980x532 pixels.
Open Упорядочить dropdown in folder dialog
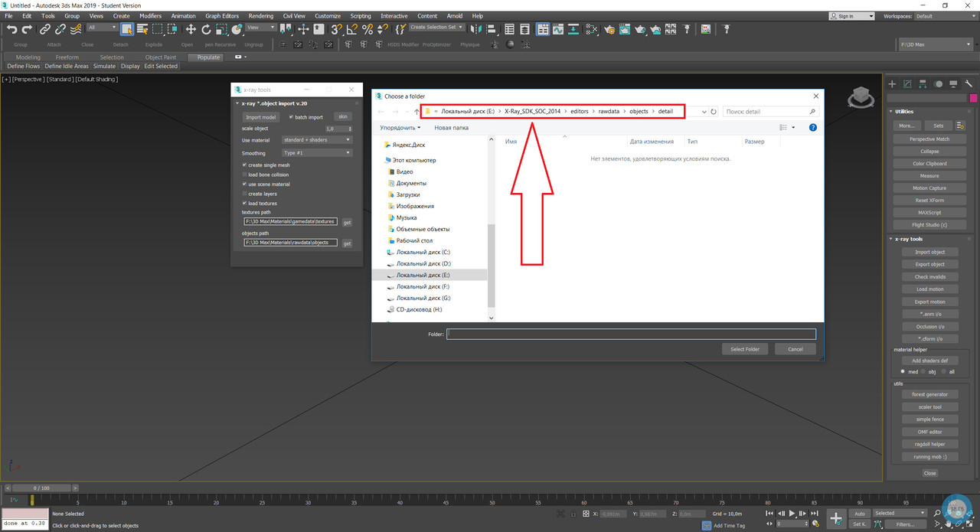400,128
